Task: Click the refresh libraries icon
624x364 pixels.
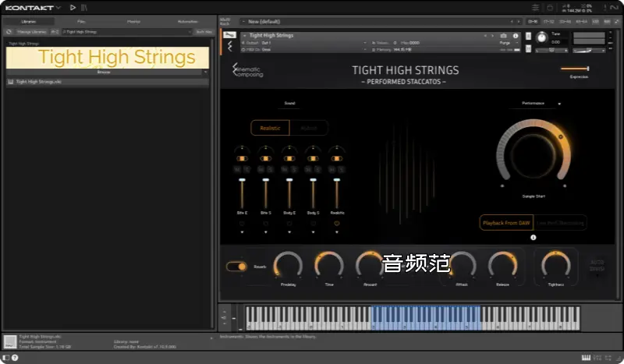Action: coord(9,32)
